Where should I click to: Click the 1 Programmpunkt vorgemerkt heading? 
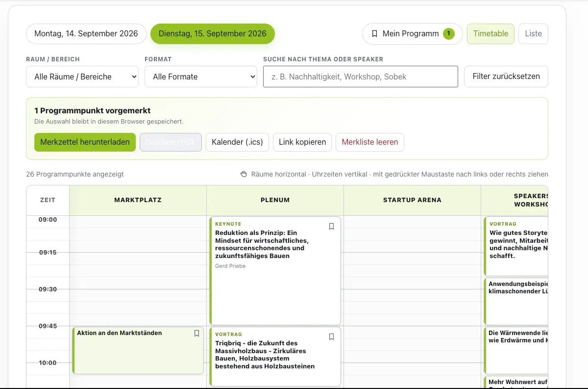tap(93, 111)
